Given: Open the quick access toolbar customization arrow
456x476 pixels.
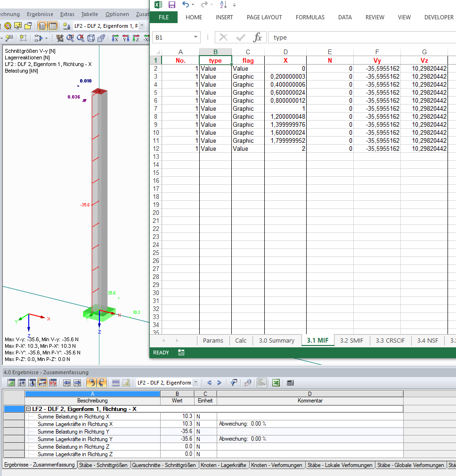Looking at the screenshot, I should (x=234, y=5).
